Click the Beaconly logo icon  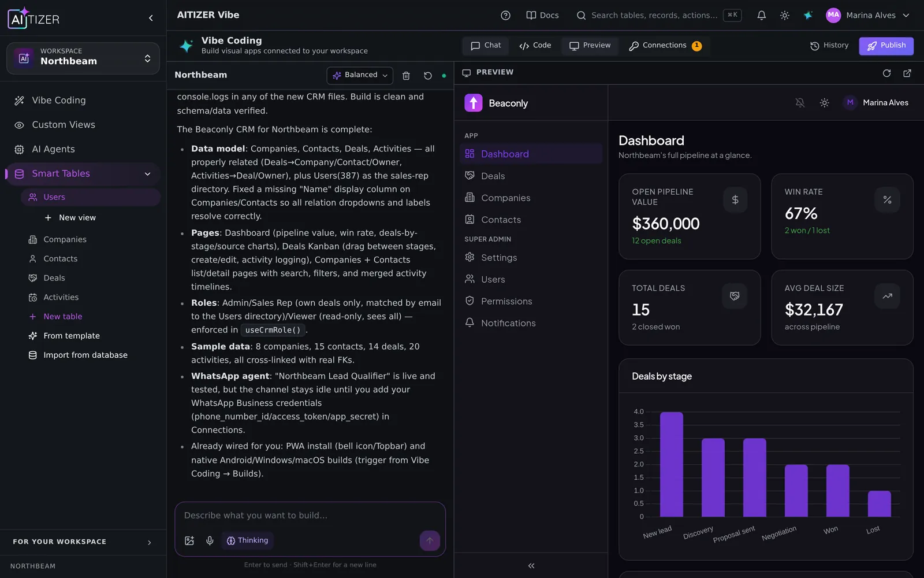click(x=473, y=103)
